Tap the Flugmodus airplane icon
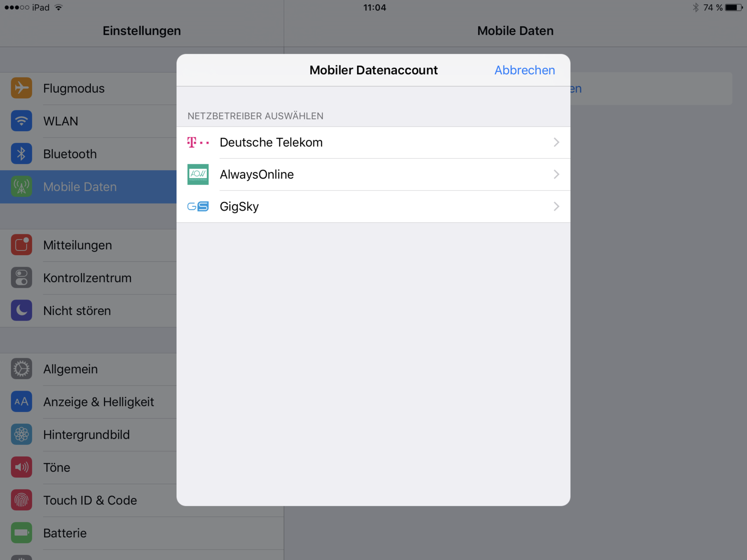The width and height of the screenshot is (747, 560). coord(21,88)
